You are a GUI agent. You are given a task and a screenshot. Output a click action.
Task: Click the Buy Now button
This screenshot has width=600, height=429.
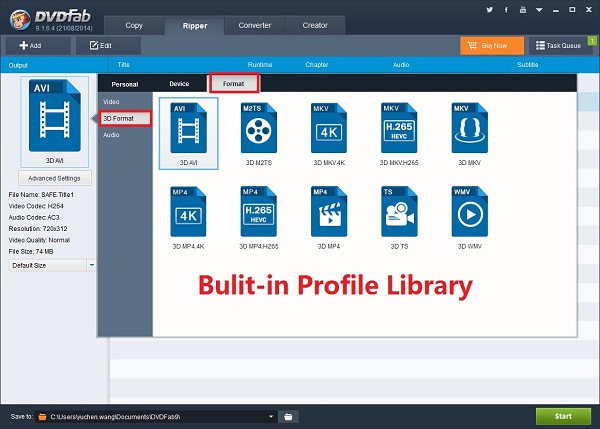[x=492, y=46]
